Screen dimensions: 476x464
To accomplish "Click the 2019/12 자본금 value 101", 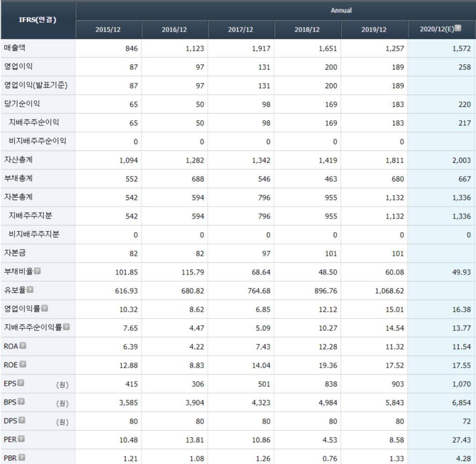I will [x=398, y=254].
